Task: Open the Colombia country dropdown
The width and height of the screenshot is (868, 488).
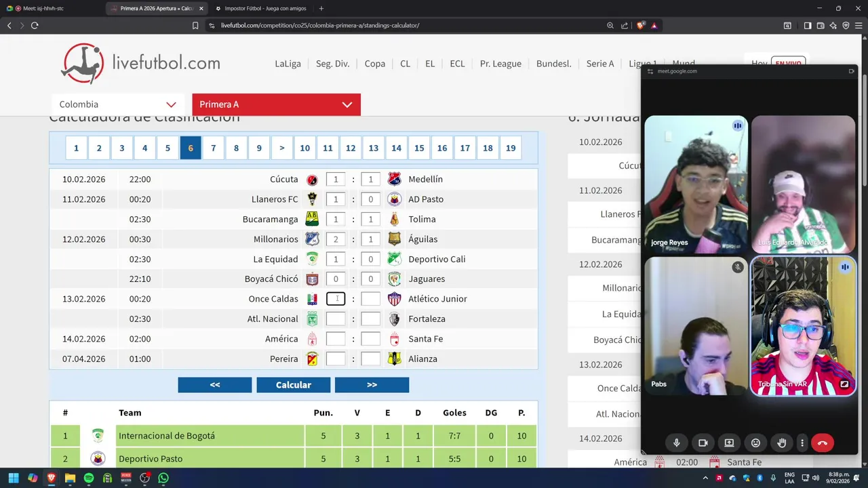Action: coord(117,104)
